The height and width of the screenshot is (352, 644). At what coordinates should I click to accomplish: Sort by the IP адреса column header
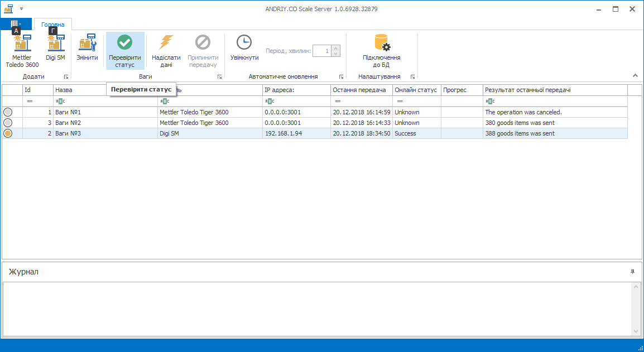tap(296, 90)
